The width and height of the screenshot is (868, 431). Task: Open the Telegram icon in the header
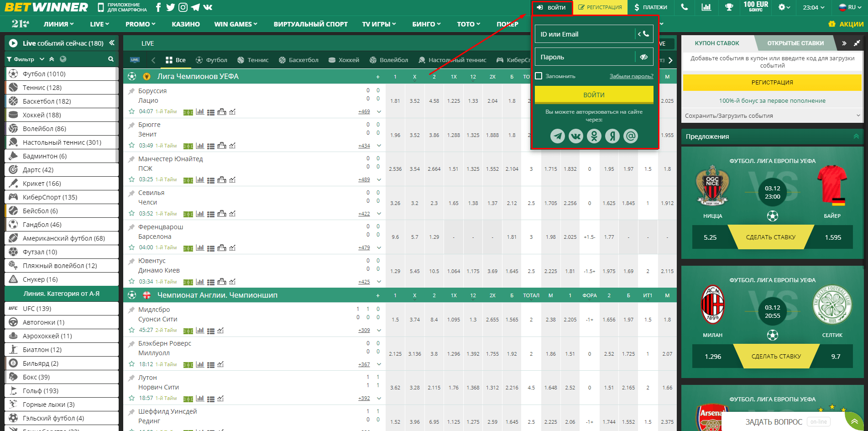[195, 7]
